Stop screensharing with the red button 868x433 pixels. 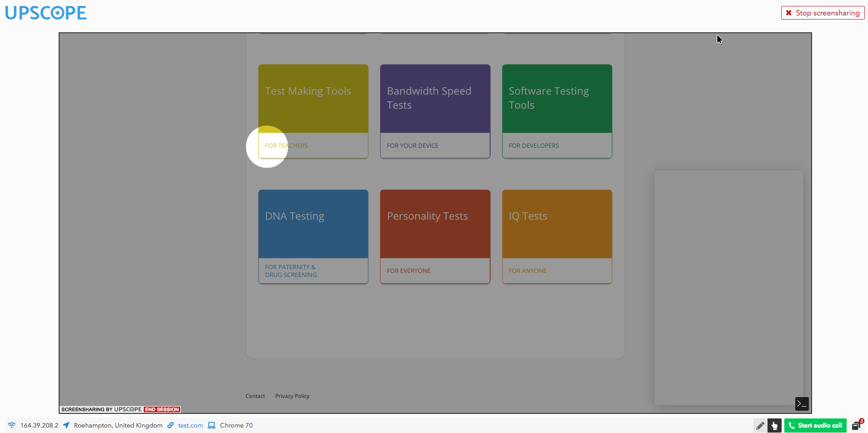(823, 13)
